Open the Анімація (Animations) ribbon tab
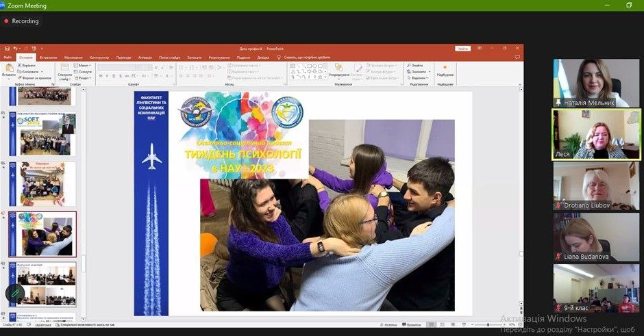The height and width of the screenshot is (336, 644). (x=145, y=57)
